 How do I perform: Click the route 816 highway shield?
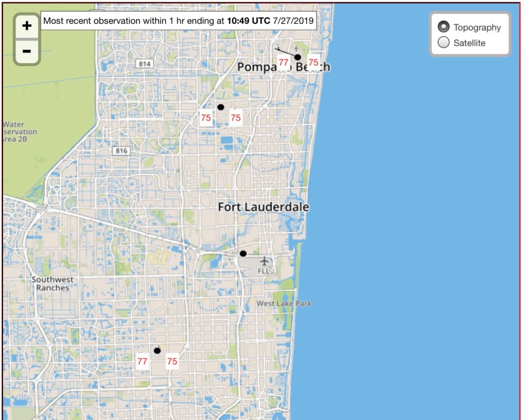point(121,150)
